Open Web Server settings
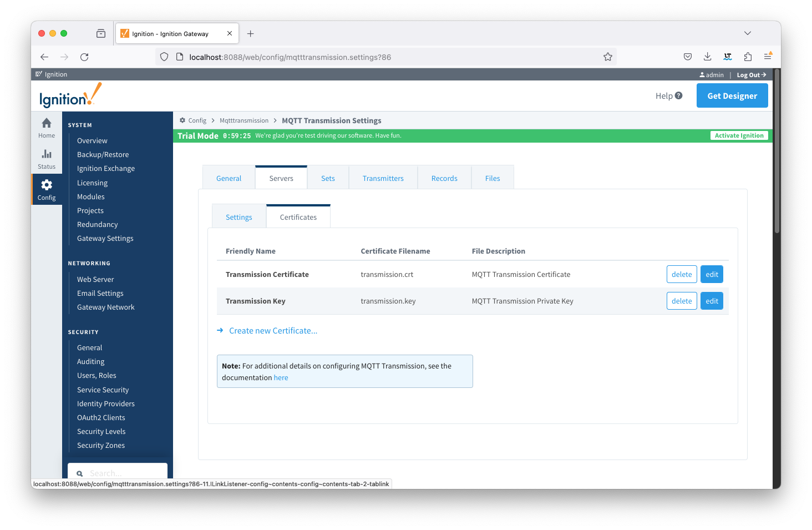The width and height of the screenshot is (812, 530). 95,279
